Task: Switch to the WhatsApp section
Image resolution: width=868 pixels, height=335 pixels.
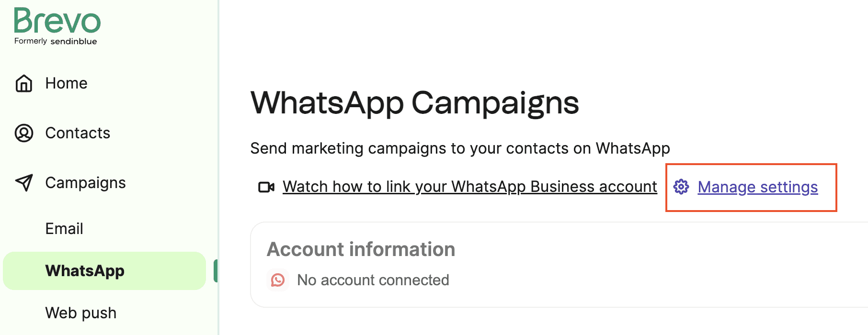Action: pyautogui.click(x=84, y=270)
